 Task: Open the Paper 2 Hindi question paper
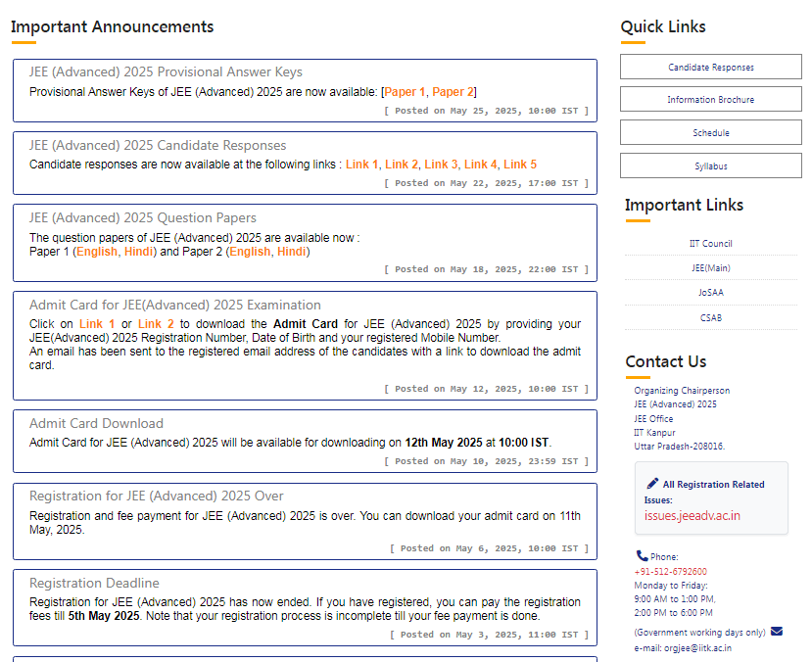click(291, 252)
